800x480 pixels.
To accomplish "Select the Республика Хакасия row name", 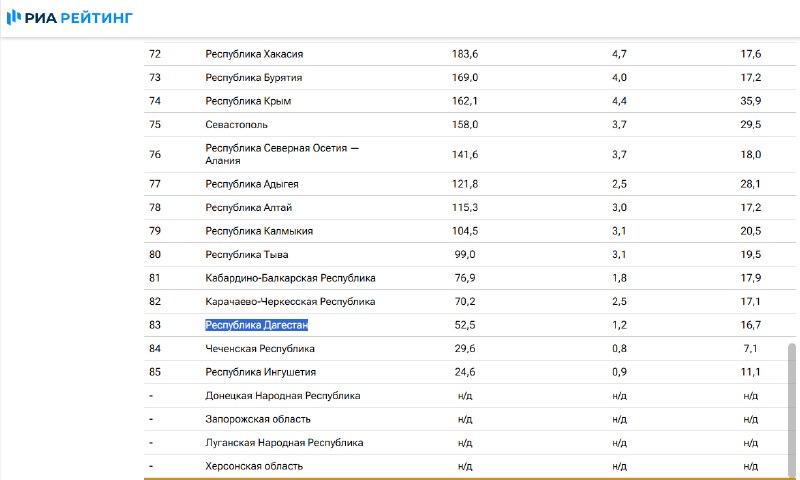I will (254, 54).
